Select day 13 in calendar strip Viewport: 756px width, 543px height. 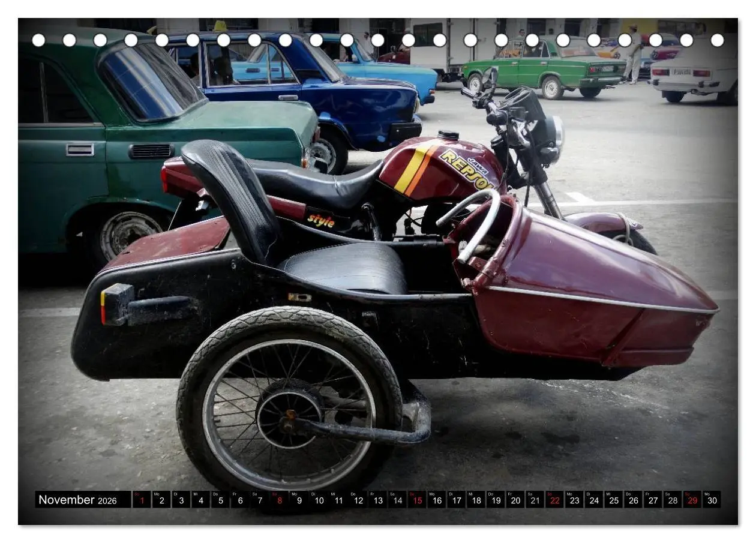(x=377, y=499)
